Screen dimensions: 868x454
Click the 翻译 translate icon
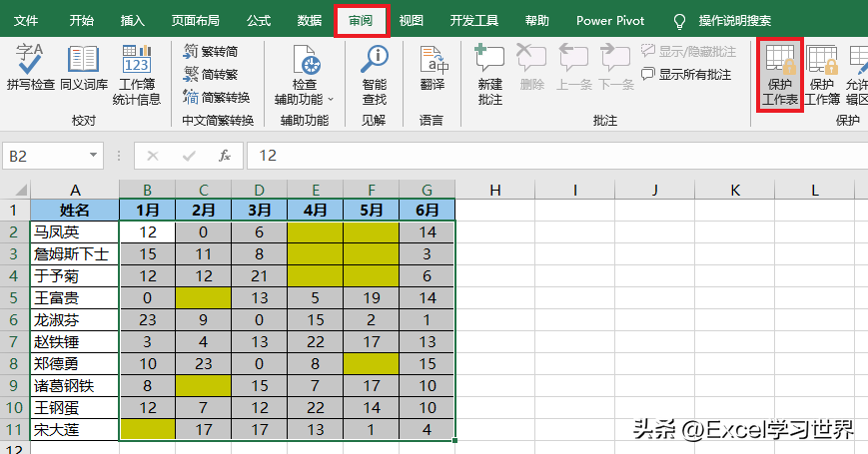pos(433,68)
